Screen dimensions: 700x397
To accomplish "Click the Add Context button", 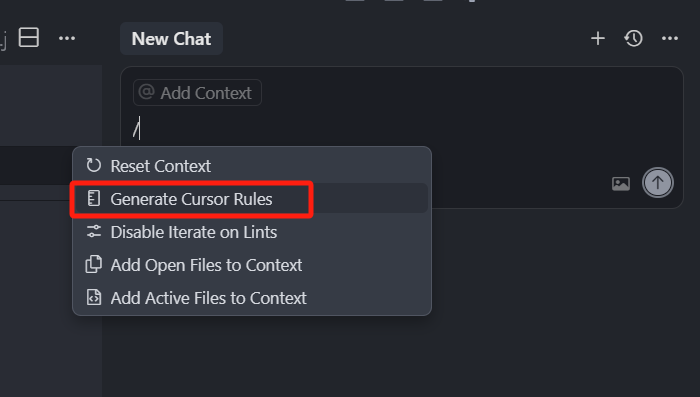I will click(x=197, y=93).
